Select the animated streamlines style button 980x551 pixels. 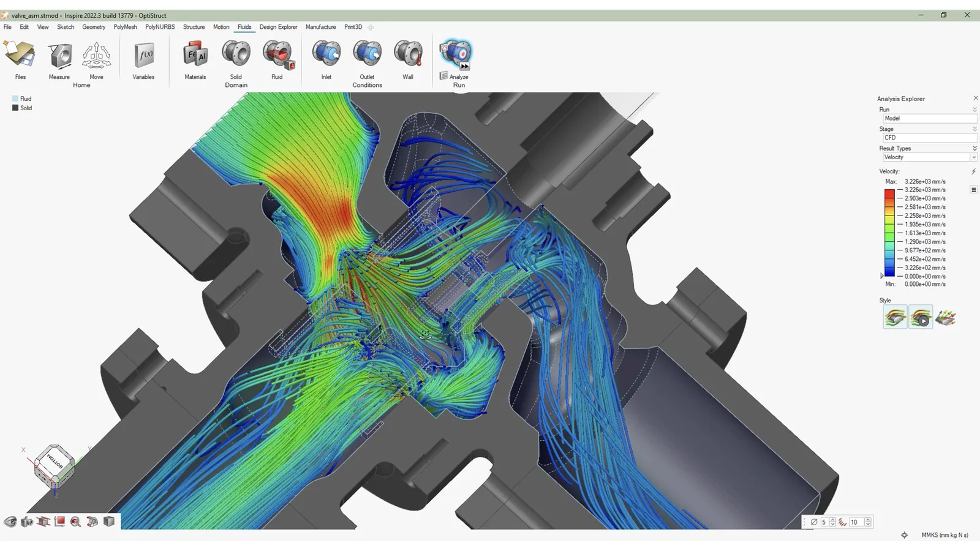point(921,317)
